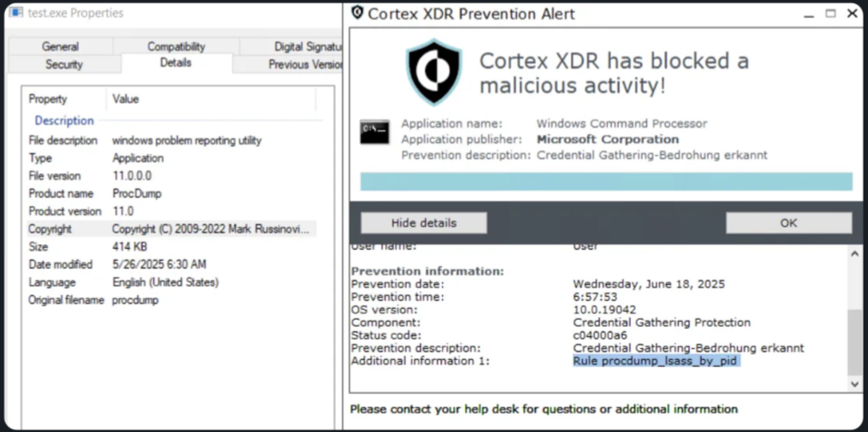The image size is (868, 432).
Task: Click the light blue progress bar
Action: click(x=605, y=181)
